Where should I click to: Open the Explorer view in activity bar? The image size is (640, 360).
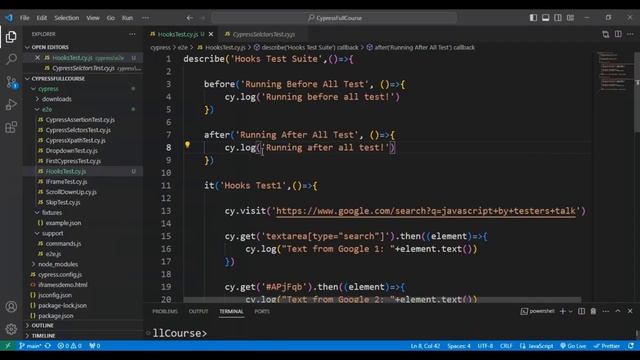tap(11, 37)
